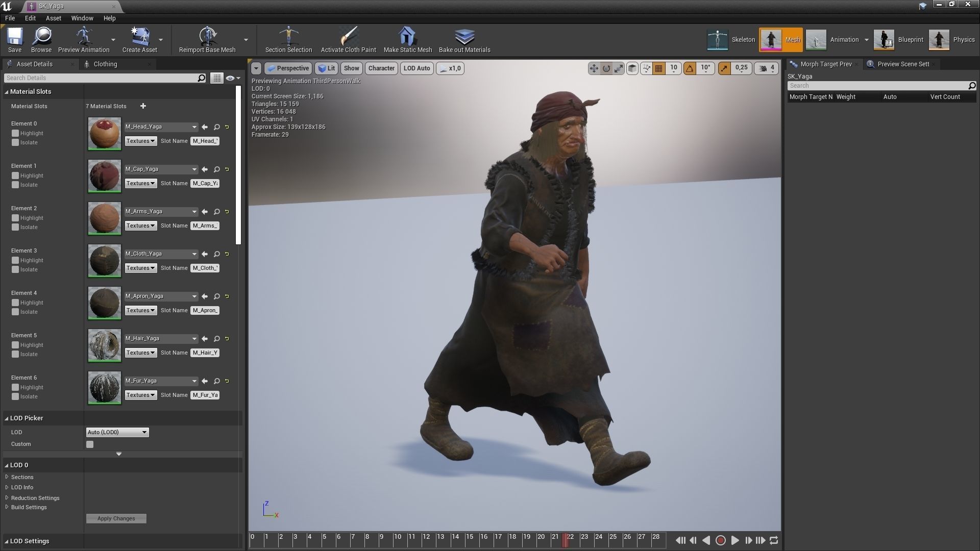Toggle the coordinate system cube icon
This screenshot has height=551, width=980.
[x=632, y=68]
